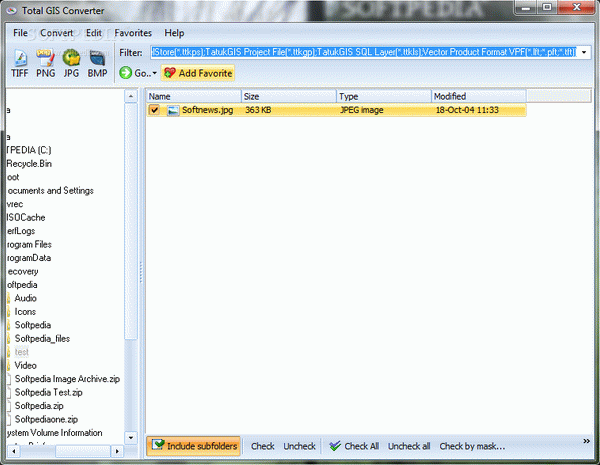The width and height of the screenshot is (600, 465).
Task: Pick the BMP conversion icon
Action: [97, 63]
